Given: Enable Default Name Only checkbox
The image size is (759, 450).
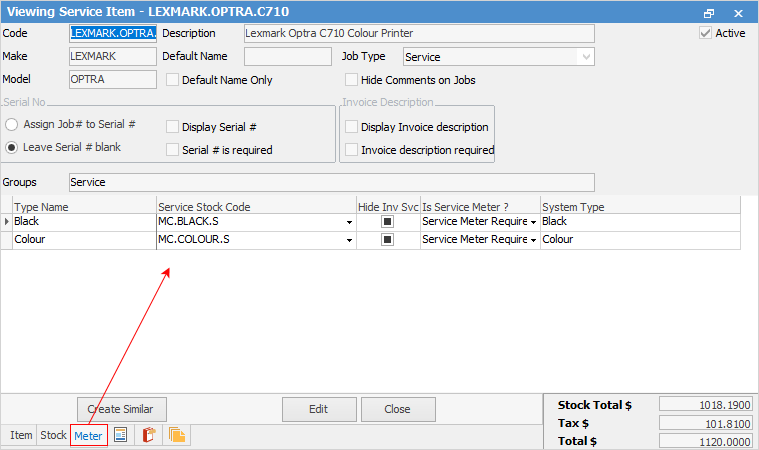Looking at the screenshot, I should (172, 80).
